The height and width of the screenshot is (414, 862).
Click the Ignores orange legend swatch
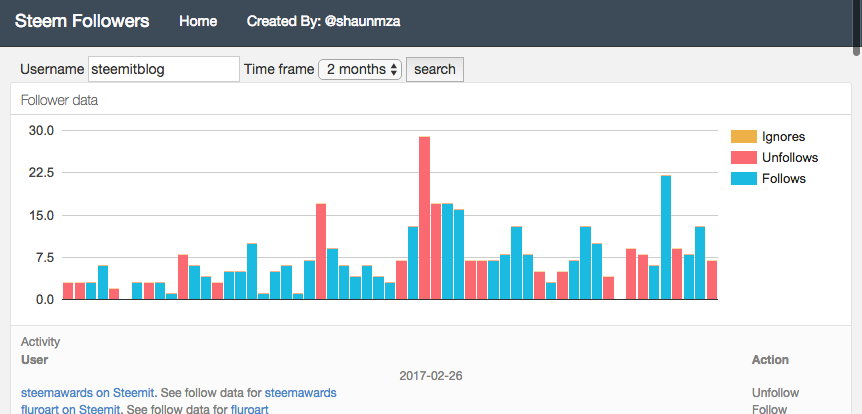[744, 137]
